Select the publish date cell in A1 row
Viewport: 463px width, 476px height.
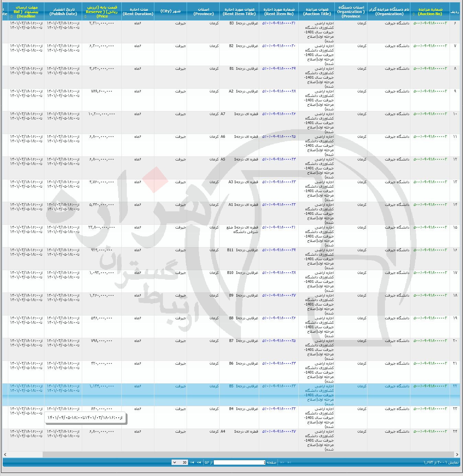tap(63, 213)
